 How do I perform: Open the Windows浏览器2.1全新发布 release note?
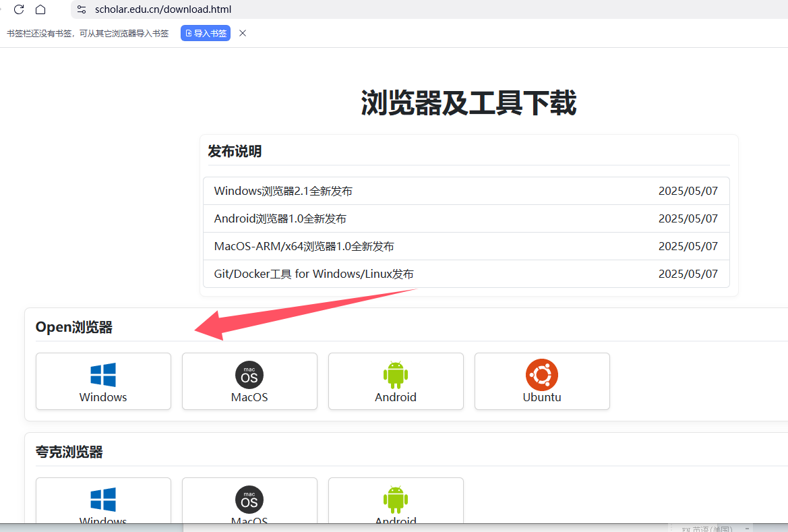pos(283,191)
